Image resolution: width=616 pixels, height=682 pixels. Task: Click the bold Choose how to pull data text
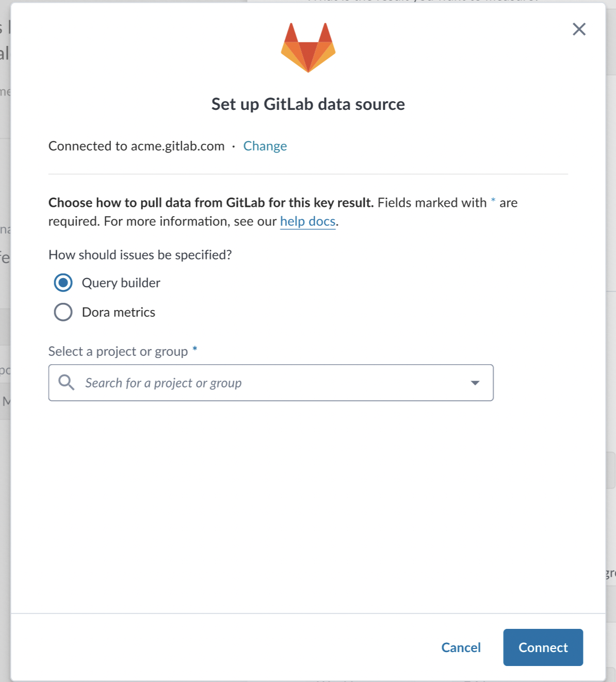pyautogui.click(x=211, y=203)
